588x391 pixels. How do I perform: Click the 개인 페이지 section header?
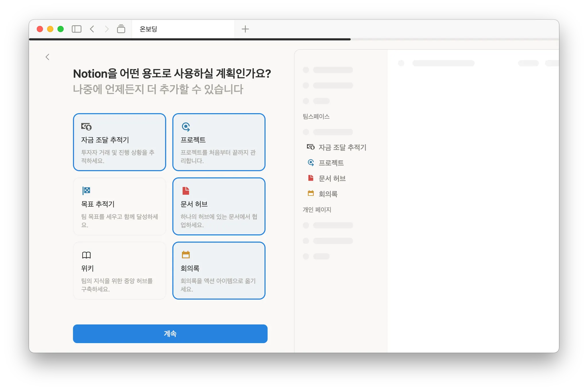317,210
